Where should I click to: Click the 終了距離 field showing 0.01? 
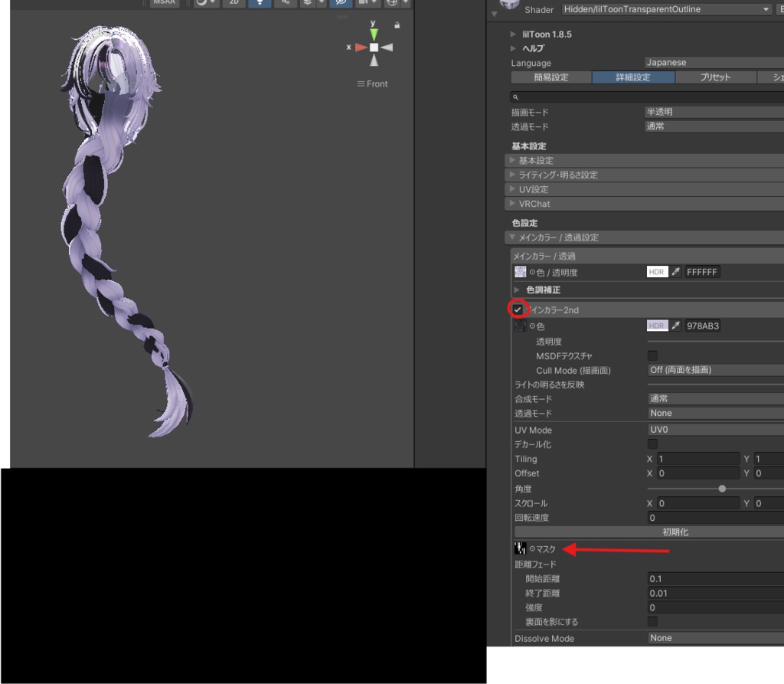[x=716, y=594]
